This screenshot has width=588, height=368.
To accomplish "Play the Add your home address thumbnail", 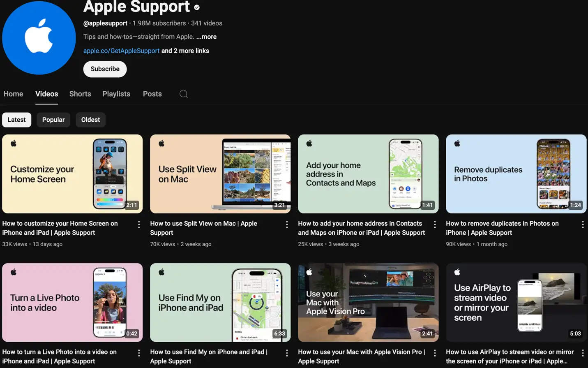I will pos(368,174).
